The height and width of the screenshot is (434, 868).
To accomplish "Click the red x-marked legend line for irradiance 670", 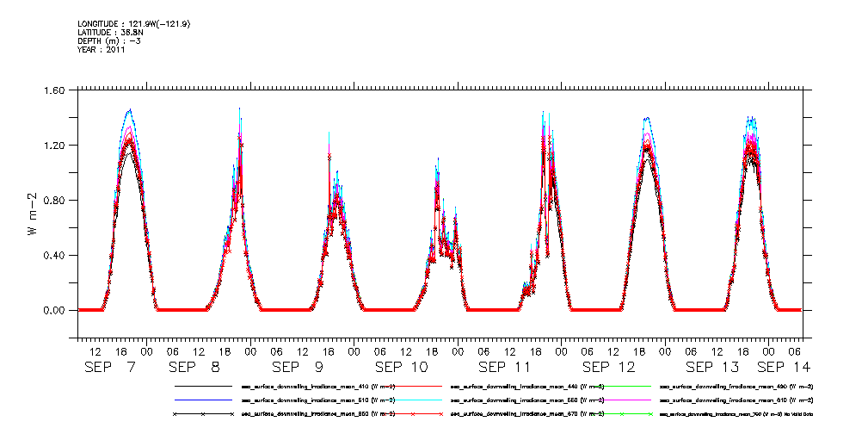I will (x=412, y=414).
